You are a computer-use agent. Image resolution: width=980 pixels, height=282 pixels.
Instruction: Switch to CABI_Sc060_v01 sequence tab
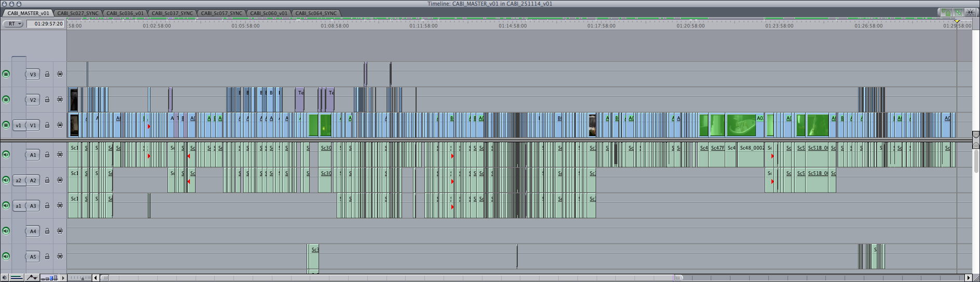268,13
